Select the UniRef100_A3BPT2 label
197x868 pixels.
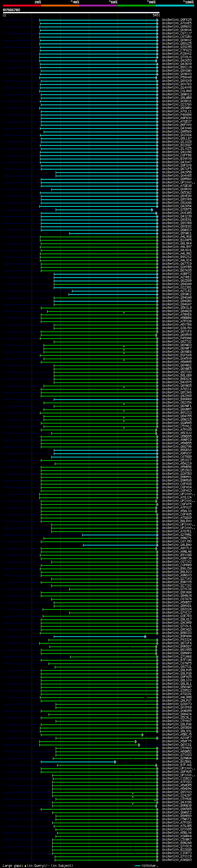177,274
